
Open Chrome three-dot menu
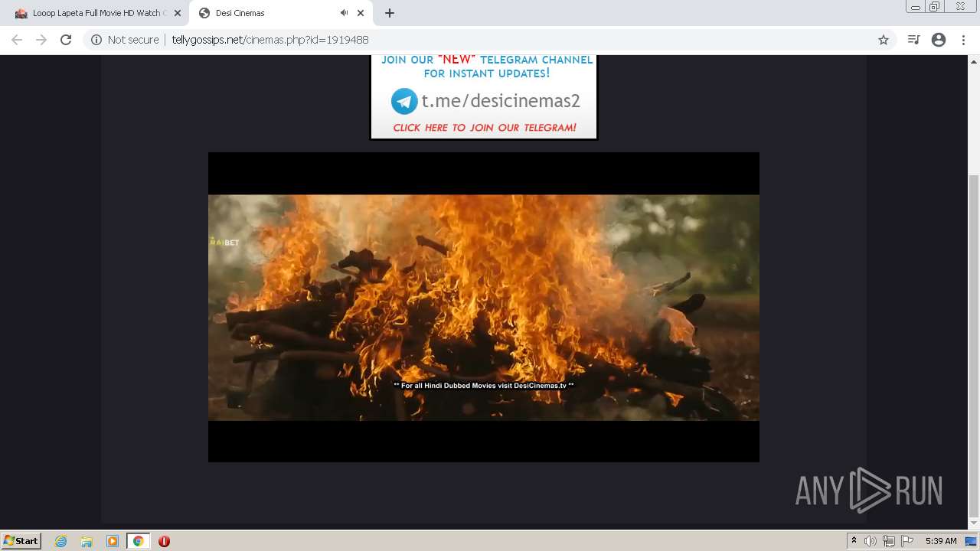tap(963, 40)
